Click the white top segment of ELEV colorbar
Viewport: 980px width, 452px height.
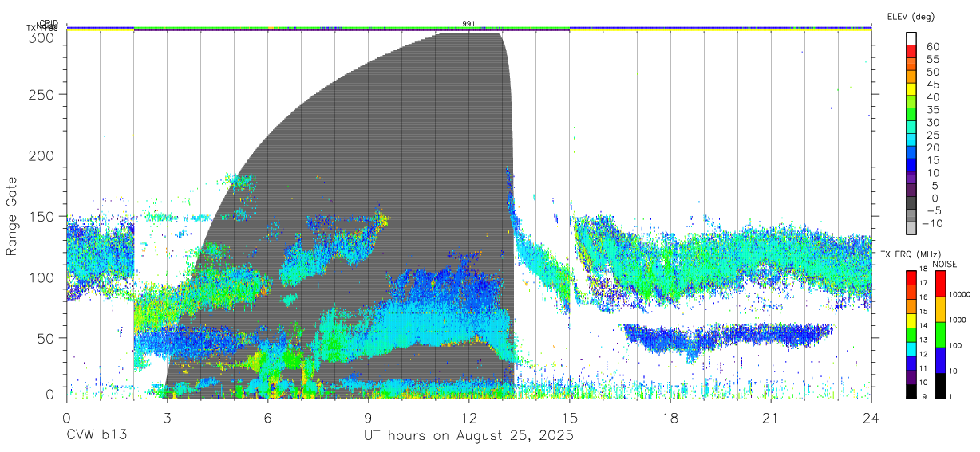point(911,37)
